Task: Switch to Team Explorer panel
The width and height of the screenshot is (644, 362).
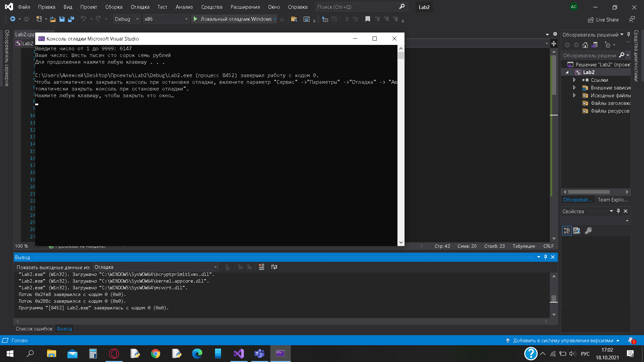Action: tap(613, 199)
